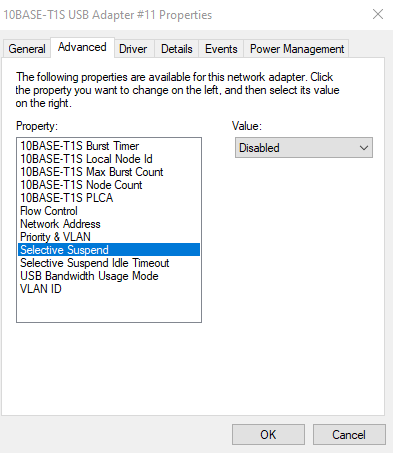Select Selective Suspend Idle Timeout property
The width and height of the screenshot is (394, 454).
pos(109,263)
